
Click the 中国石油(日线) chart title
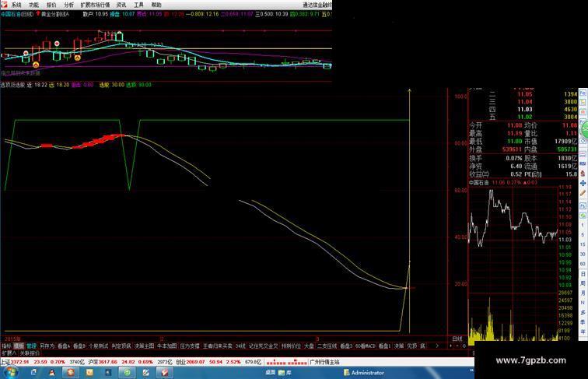17,14
